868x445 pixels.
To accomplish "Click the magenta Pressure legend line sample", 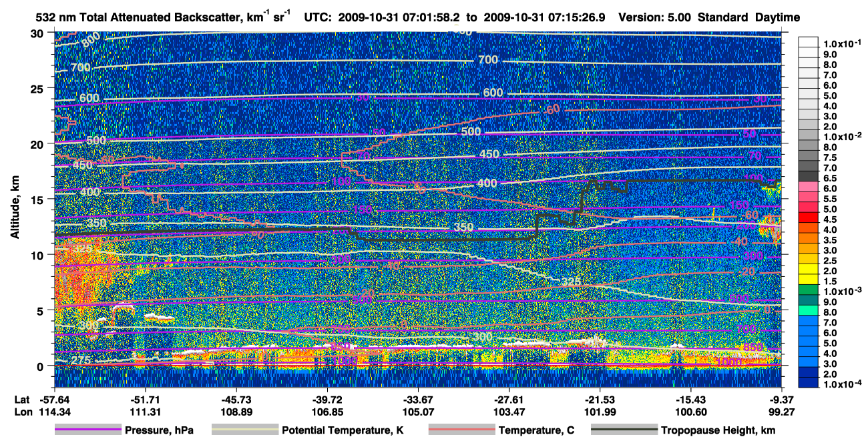I will [x=87, y=430].
